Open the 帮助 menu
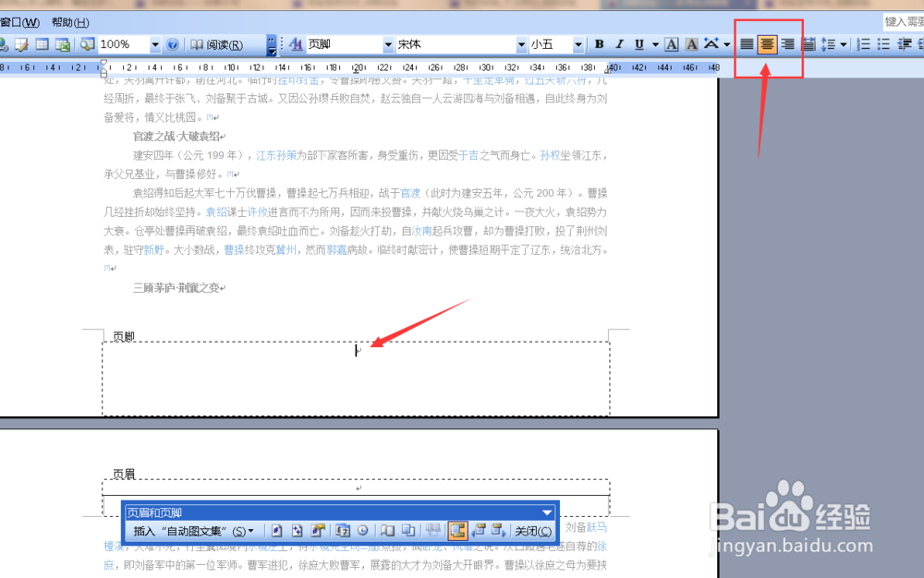 pyautogui.click(x=69, y=21)
